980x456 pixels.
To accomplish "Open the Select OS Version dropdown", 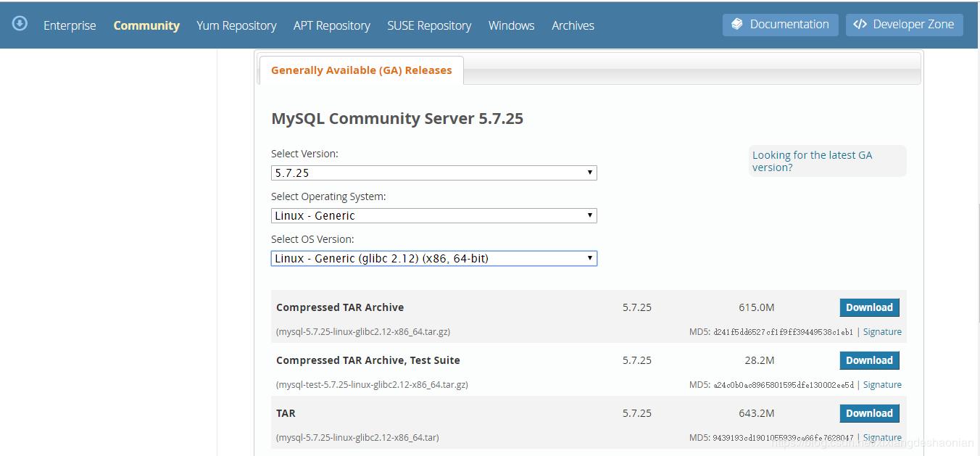I will (433, 258).
